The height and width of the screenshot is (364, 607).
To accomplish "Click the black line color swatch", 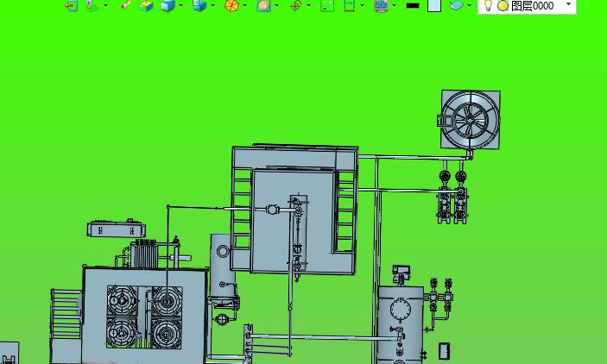I will (x=413, y=6).
